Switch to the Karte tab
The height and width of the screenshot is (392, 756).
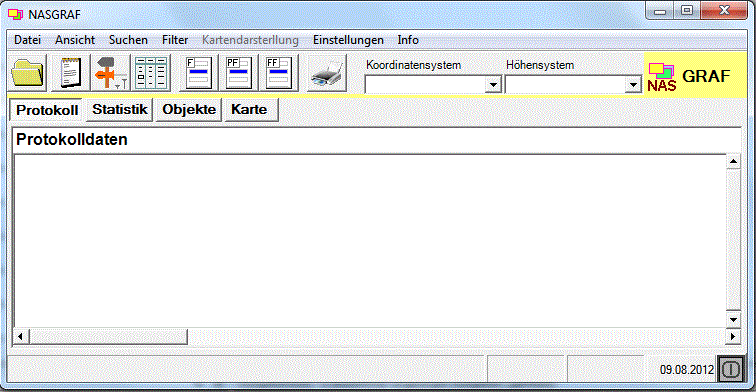pyautogui.click(x=251, y=109)
